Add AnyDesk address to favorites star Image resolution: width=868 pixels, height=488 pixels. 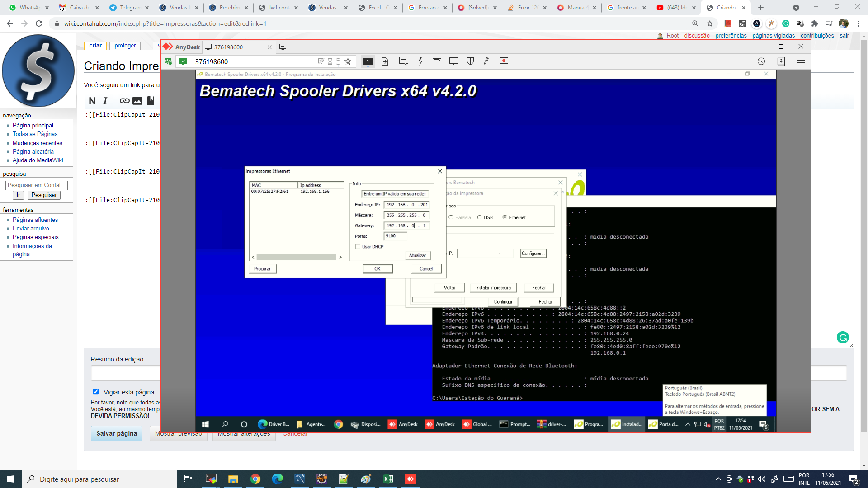tap(348, 61)
